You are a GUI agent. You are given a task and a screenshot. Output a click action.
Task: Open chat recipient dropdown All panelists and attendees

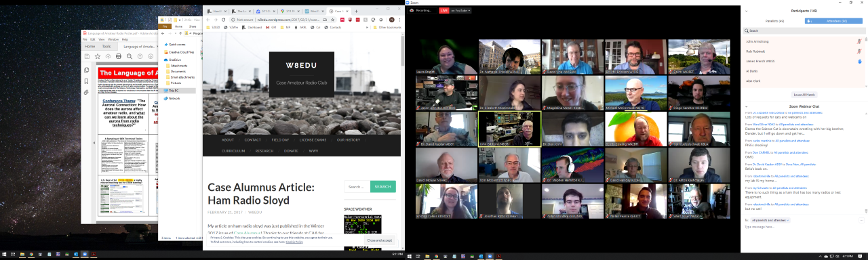[771, 220]
